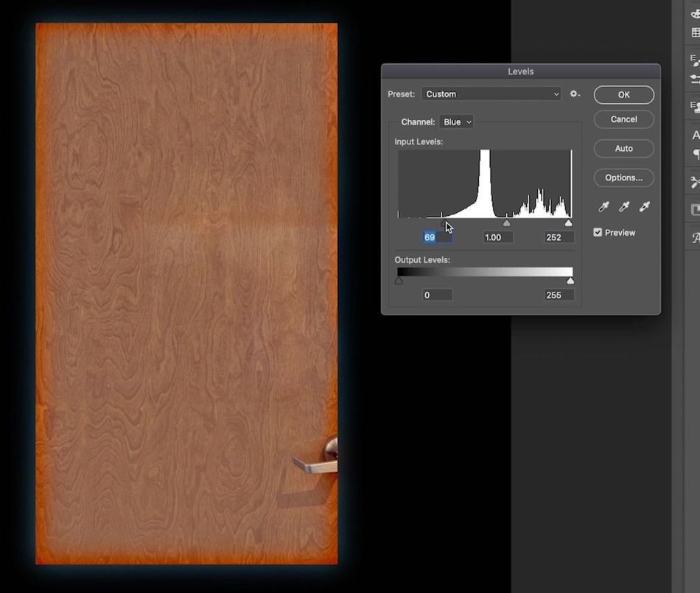Click the Options button
This screenshot has height=593, width=700.
coord(623,178)
